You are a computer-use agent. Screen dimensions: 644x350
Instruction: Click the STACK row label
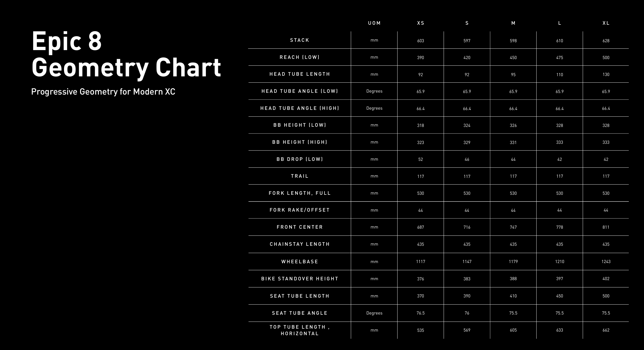300,40
